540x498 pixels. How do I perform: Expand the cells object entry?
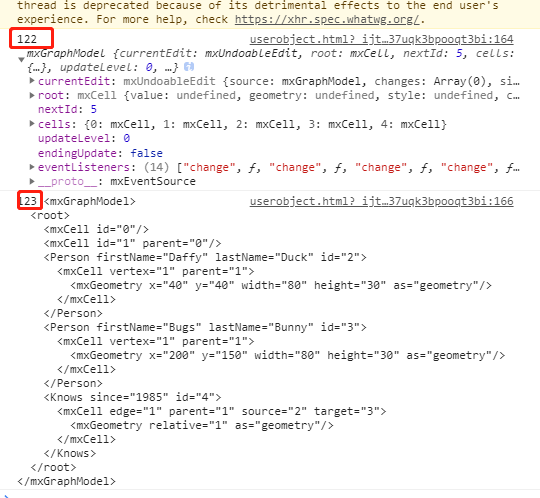point(32,124)
